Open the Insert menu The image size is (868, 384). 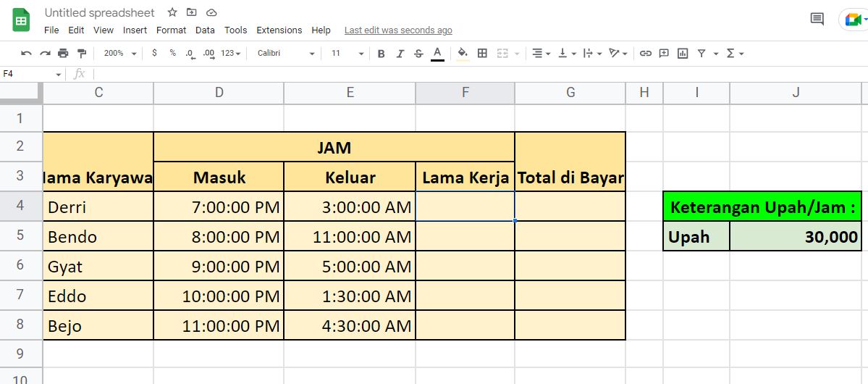point(135,30)
